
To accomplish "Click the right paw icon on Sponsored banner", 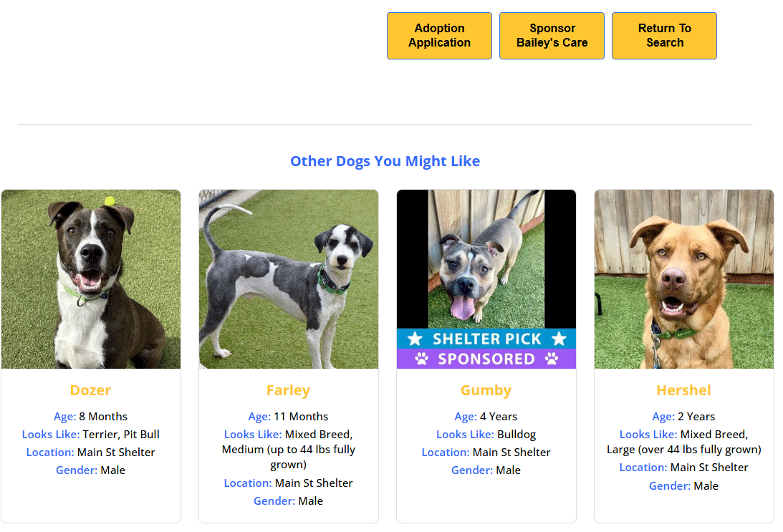I will (x=552, y=359).
